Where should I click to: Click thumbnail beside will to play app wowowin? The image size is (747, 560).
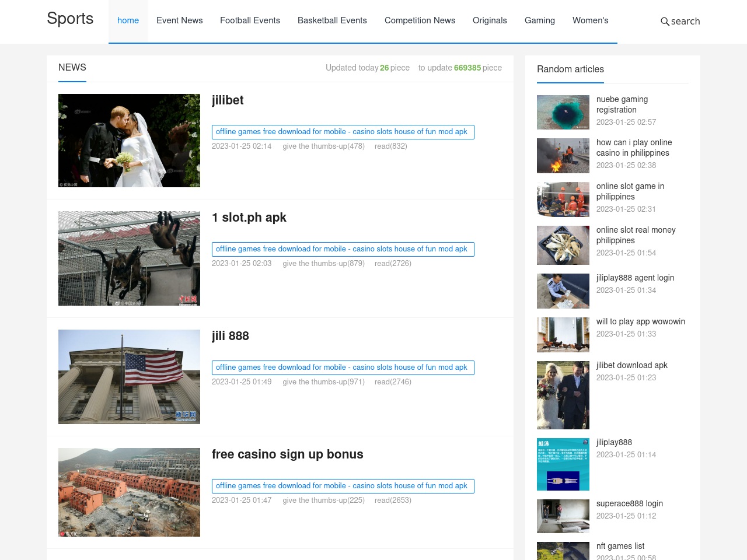(563, 335)
